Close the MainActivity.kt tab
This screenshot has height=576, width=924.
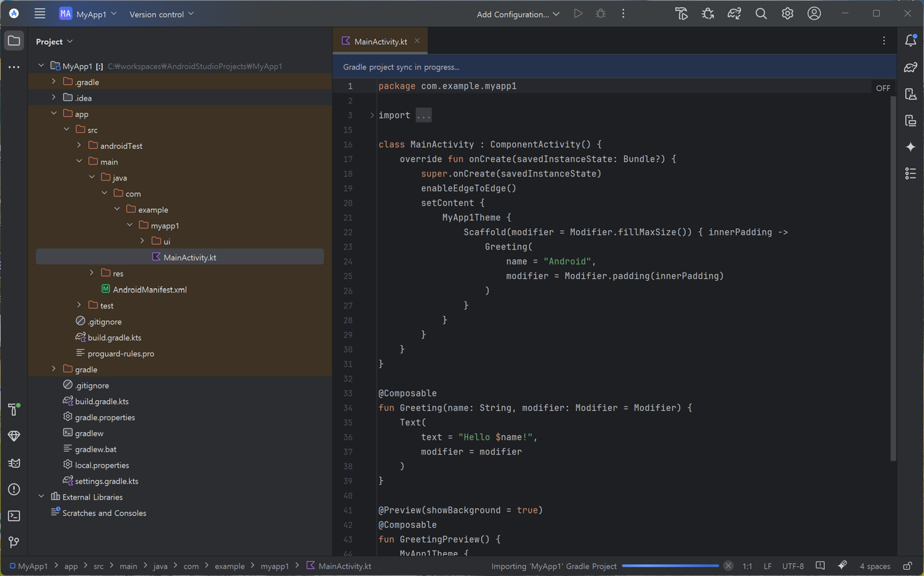coord(417,41)
